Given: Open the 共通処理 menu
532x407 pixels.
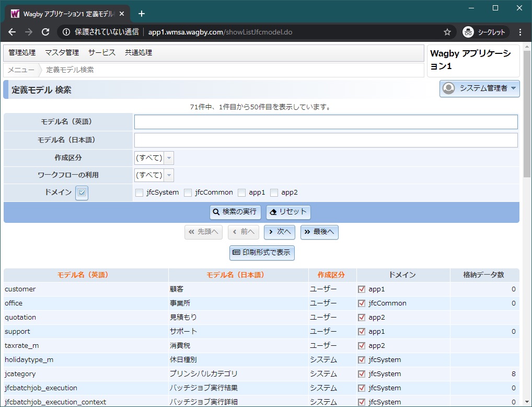Looking at the screenshot, I should [x=138, y=53].
